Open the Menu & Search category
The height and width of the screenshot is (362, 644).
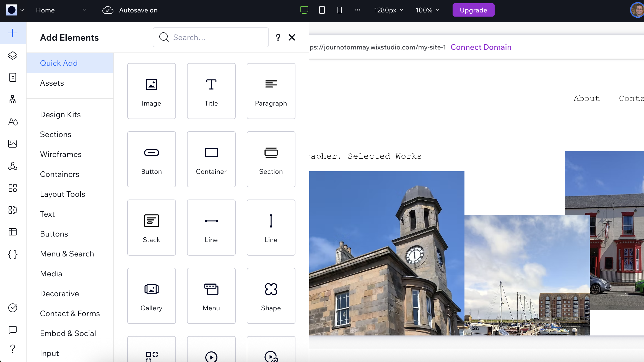click(70, 254)
